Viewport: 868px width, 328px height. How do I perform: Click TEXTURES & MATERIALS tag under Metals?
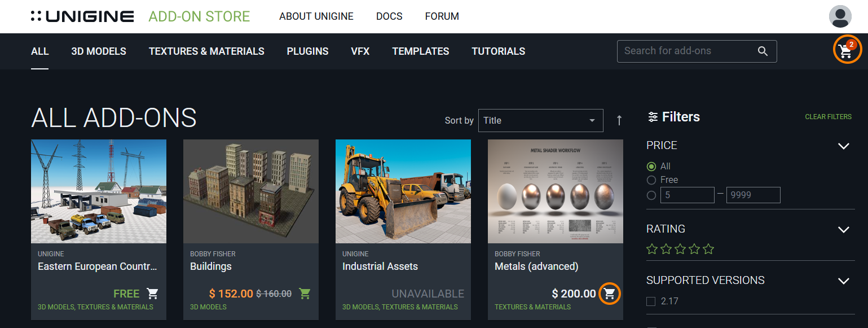pos(532,307)
